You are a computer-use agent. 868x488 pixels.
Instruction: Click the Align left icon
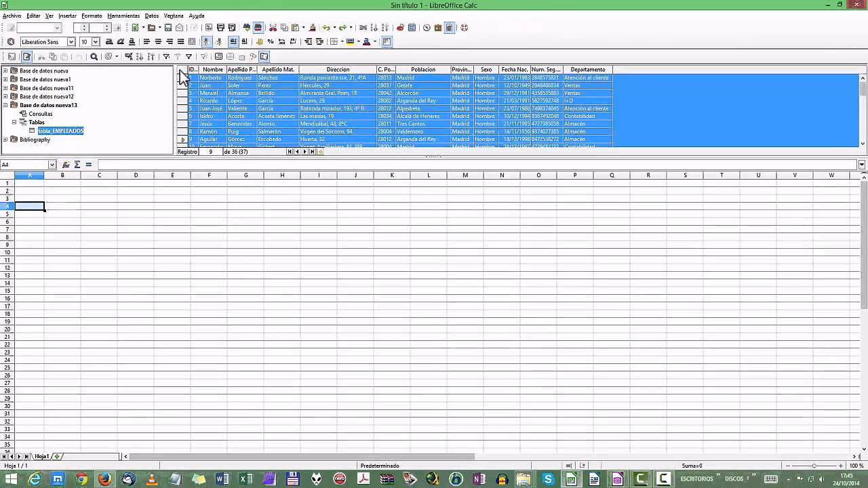147,41
